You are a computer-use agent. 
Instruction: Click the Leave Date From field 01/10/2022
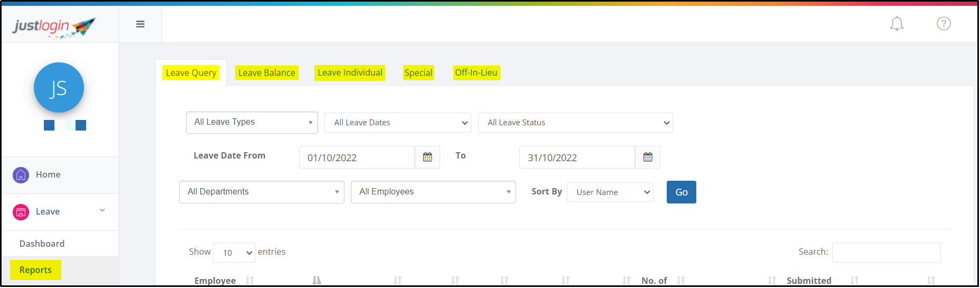point(357,157)
